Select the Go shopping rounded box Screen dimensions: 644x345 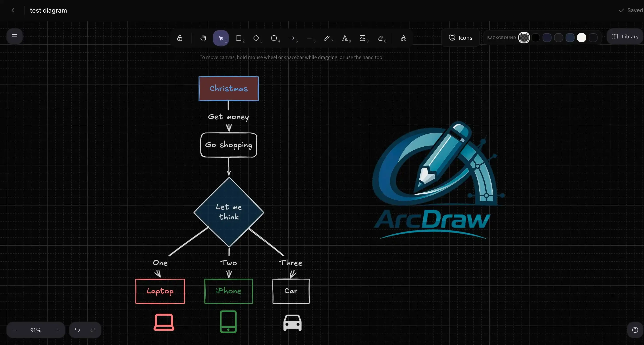coord(229,145)
